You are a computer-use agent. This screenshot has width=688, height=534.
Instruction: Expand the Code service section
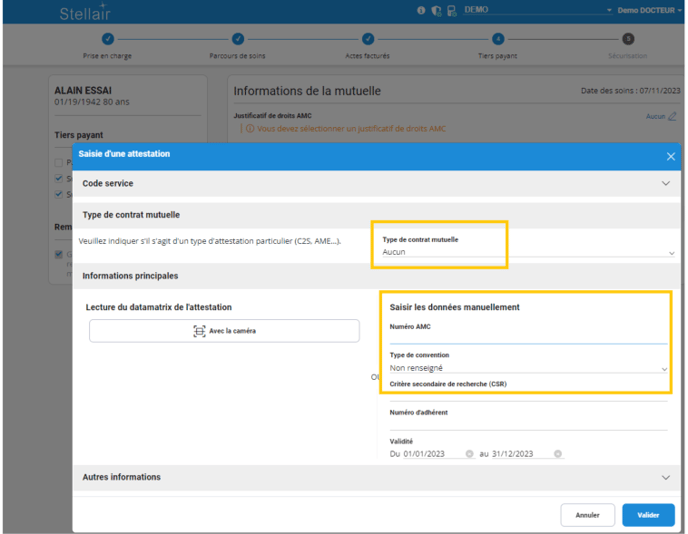(665, 184)
